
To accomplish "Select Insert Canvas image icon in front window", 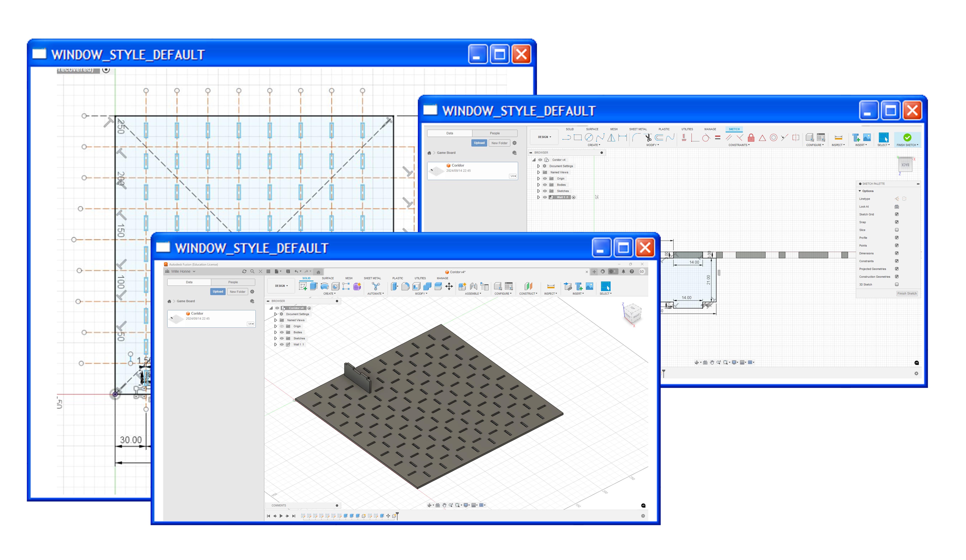I will (x=590, y=286).
